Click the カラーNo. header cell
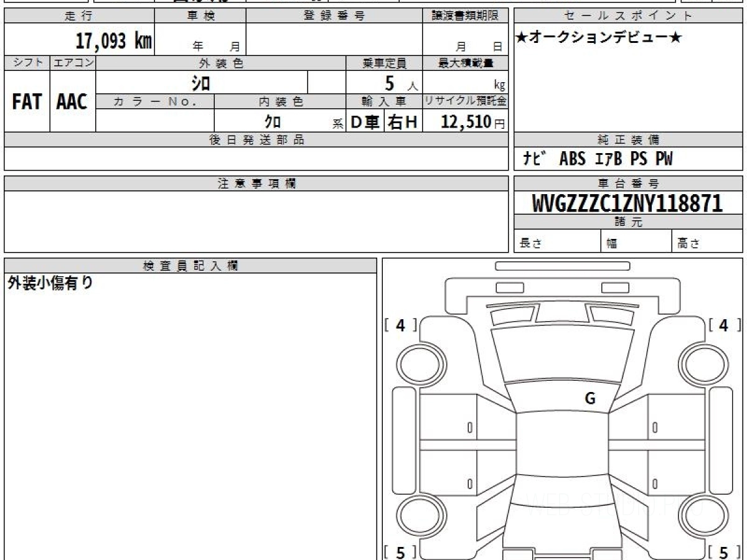The height and width of the screenshot is (560, 747). tap(156, 101)
